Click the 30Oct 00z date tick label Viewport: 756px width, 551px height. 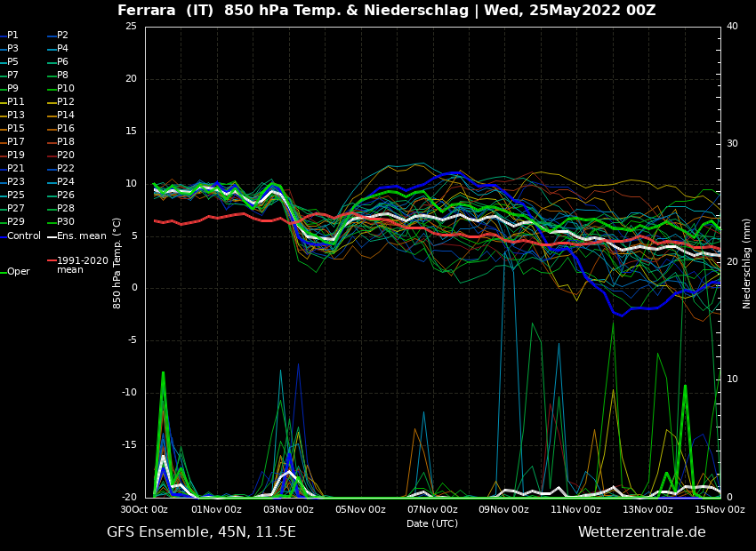145,509
